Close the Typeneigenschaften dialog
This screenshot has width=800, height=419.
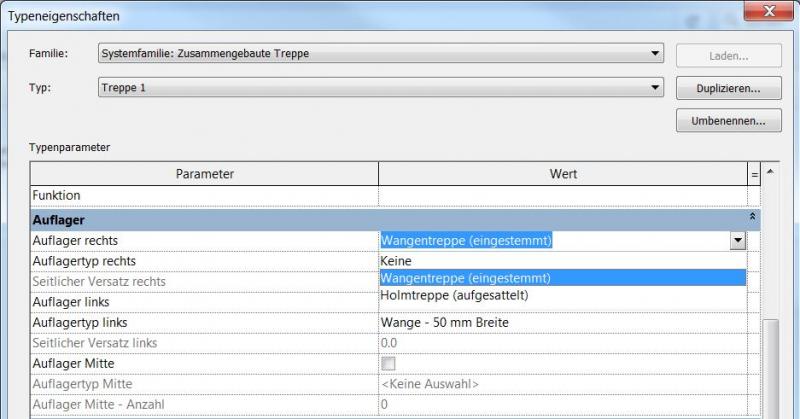pyautogui.click(x=772, y=11)
